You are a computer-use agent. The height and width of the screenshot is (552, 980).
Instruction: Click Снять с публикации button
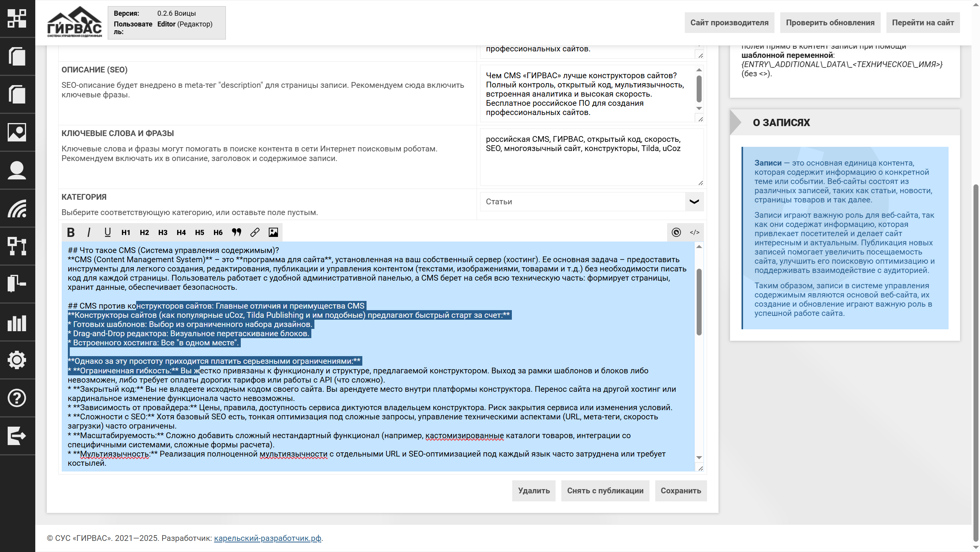click(605, 491)
